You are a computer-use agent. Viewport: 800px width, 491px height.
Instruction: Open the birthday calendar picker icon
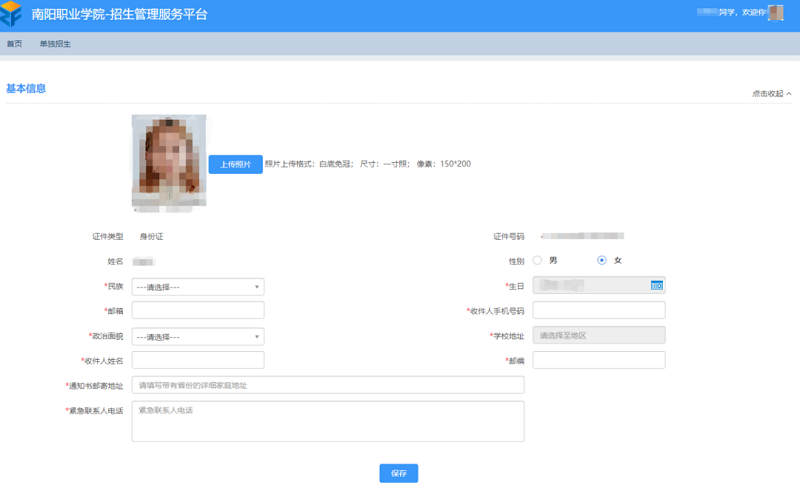(657, 286)
